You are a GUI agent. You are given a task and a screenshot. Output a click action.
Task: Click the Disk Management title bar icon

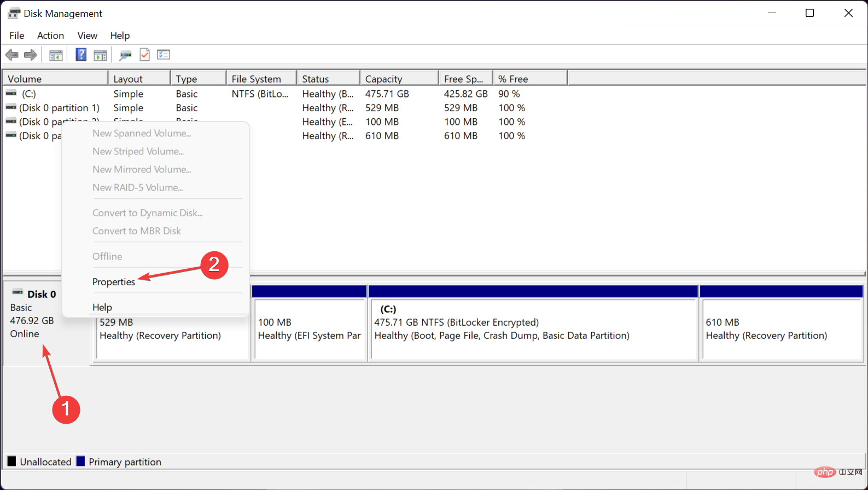point(14,13)
